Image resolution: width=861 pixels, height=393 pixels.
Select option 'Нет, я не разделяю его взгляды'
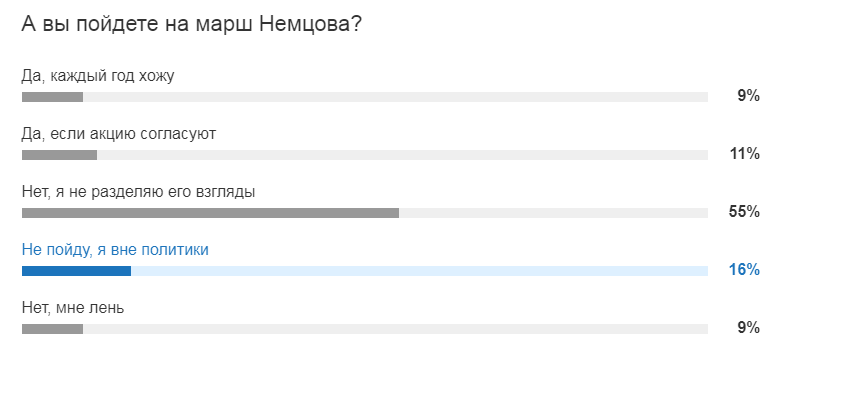click(138, 192)
